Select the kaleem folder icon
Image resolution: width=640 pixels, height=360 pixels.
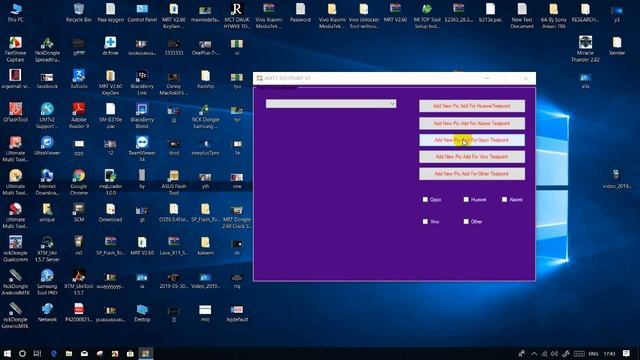click(x=205, y=246)
